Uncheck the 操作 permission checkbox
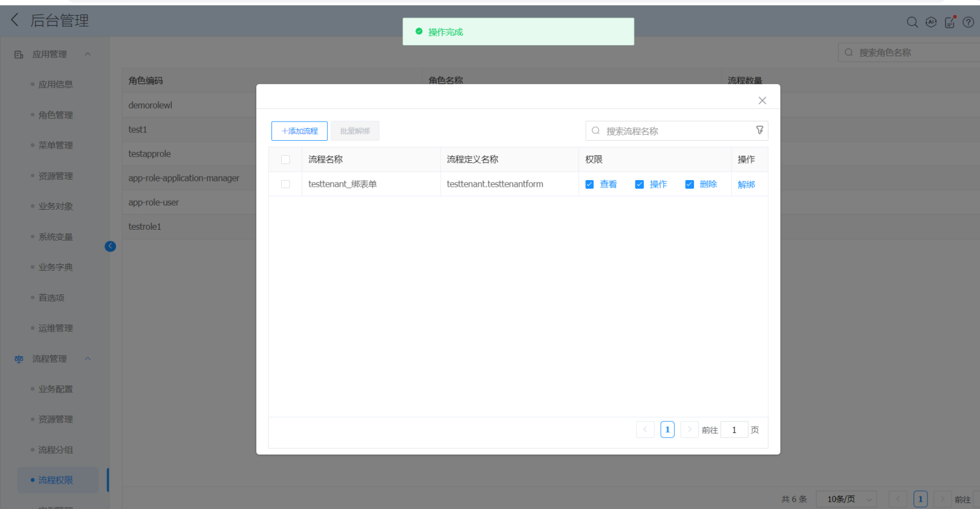980x509 pixels. [639, 184]
